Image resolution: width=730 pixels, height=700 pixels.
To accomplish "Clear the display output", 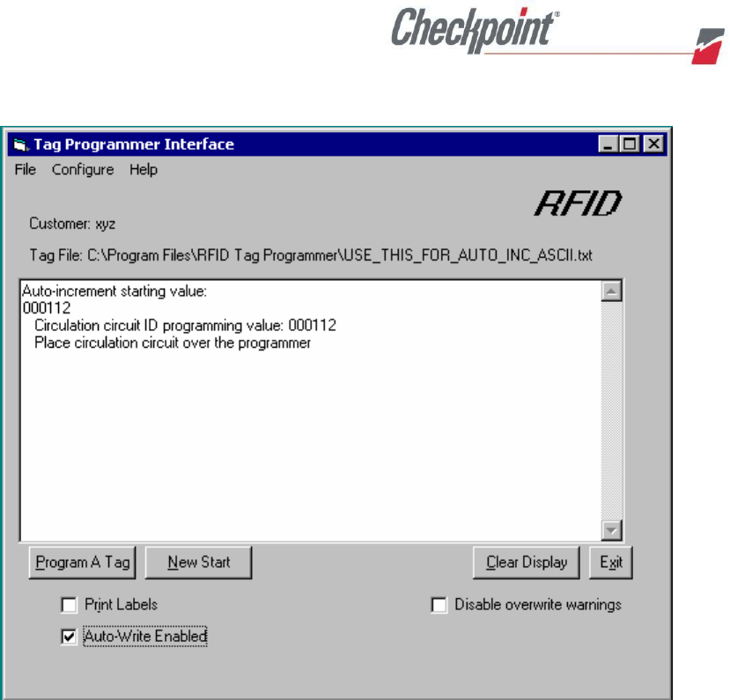I will click(527, 563).
